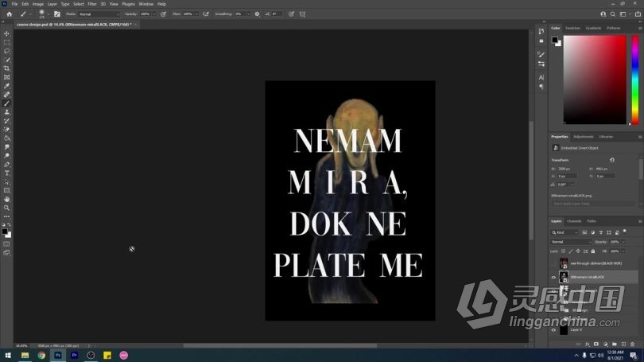The height and width of the screenshot is (362, 644).
Task: Select the Move tool
Action: coord(6,33)
